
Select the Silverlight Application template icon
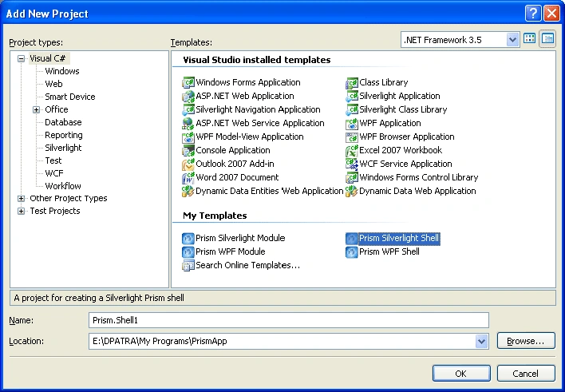(x=352, y=97)
